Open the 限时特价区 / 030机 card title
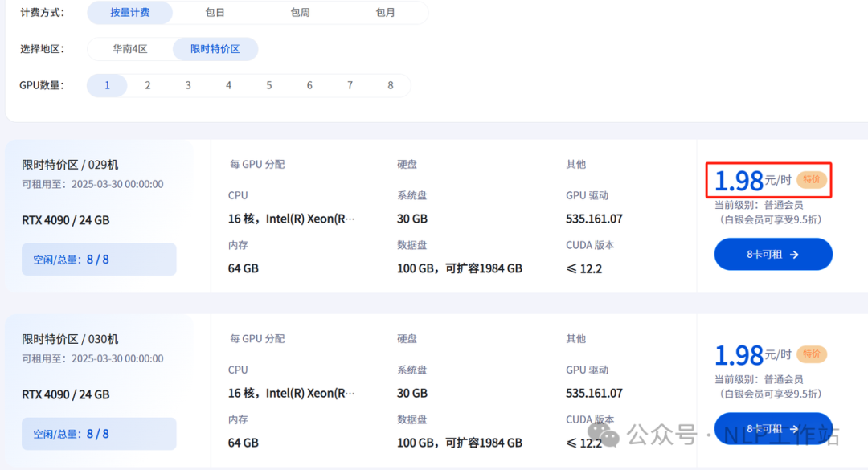The width and height of the screenshot is (868, 470). 70,339
